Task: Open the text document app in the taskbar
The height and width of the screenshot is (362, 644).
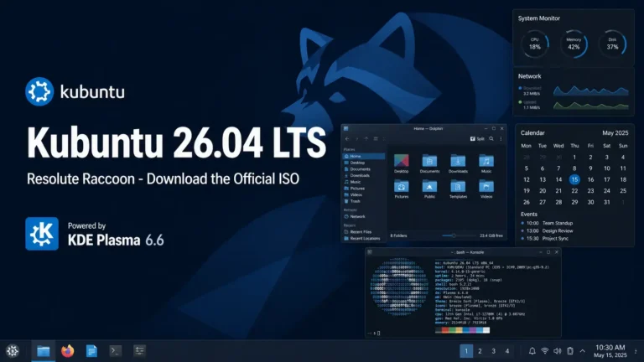Action: coord(91,351)
